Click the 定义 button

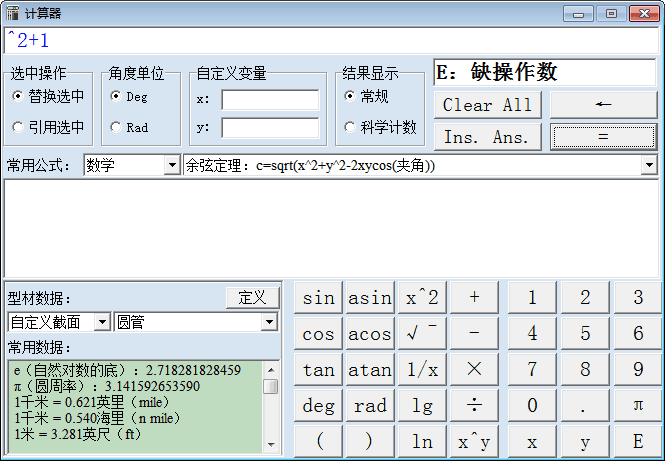point(252,297)
